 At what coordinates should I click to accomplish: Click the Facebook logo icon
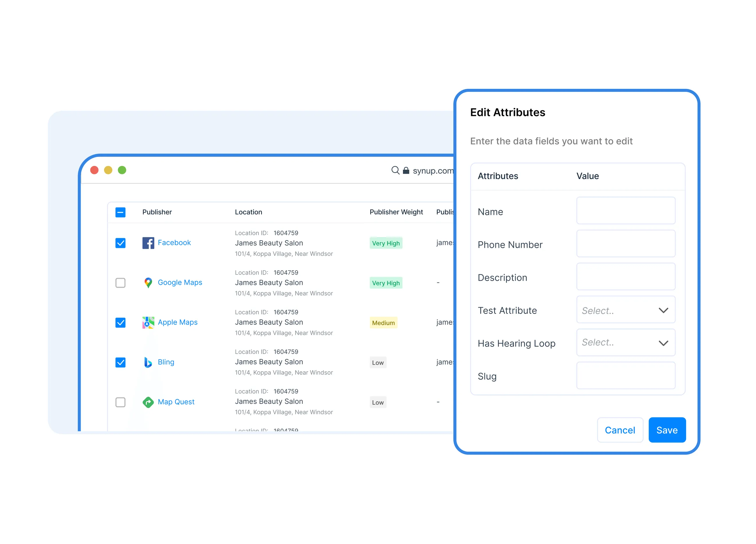148,243
